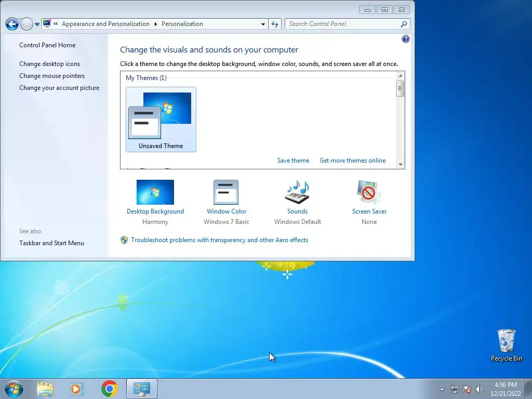Select the Unsaved Theme thumbnail

click(161, 119)
